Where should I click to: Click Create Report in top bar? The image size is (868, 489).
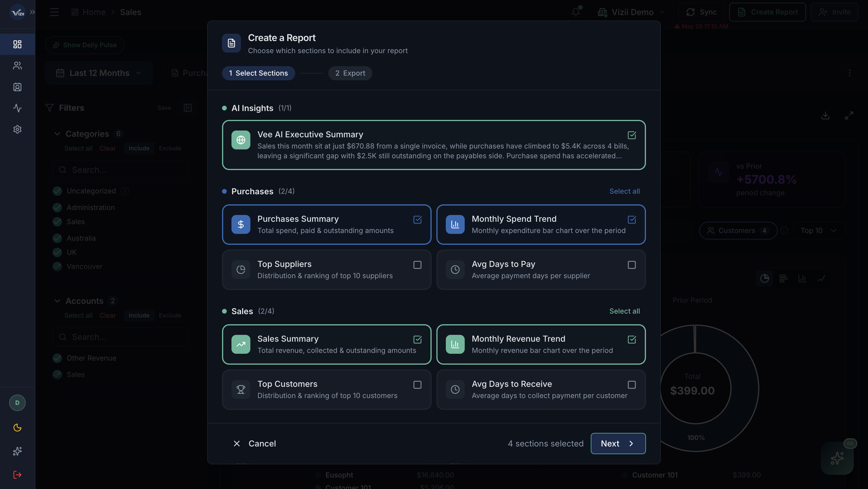pos(767,12)
